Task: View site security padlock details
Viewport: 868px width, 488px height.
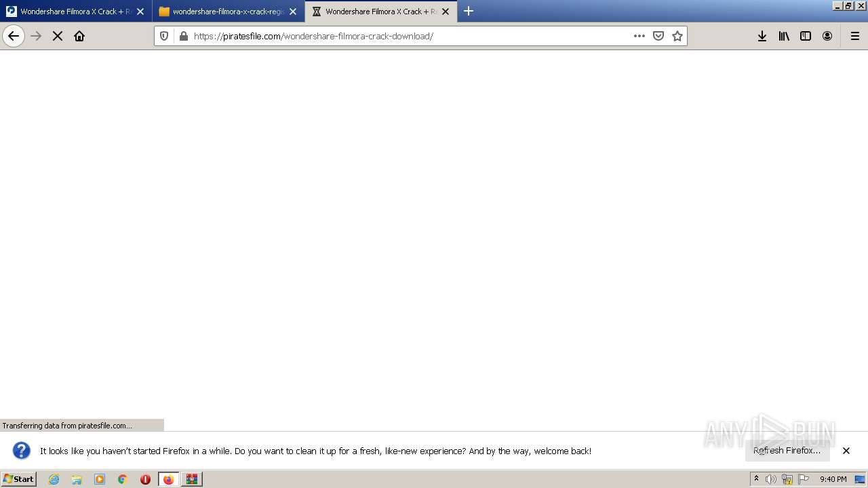Action: [x=183, y=36]
